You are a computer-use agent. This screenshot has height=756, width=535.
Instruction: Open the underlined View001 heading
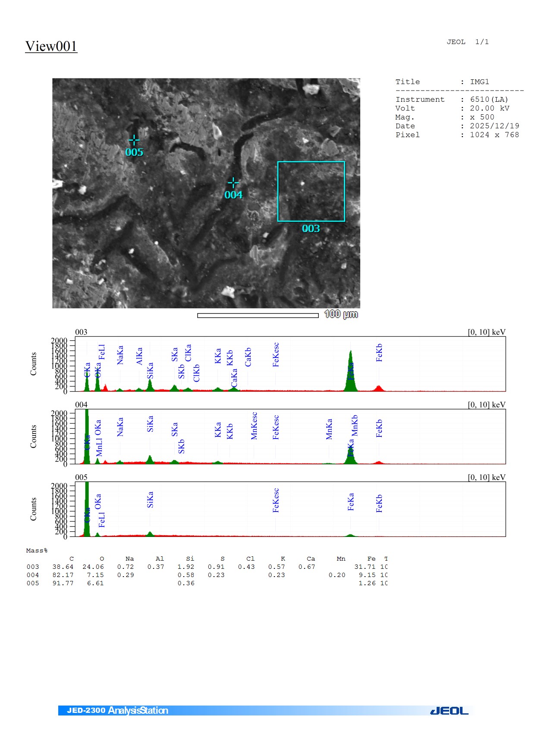coord(51,46)
